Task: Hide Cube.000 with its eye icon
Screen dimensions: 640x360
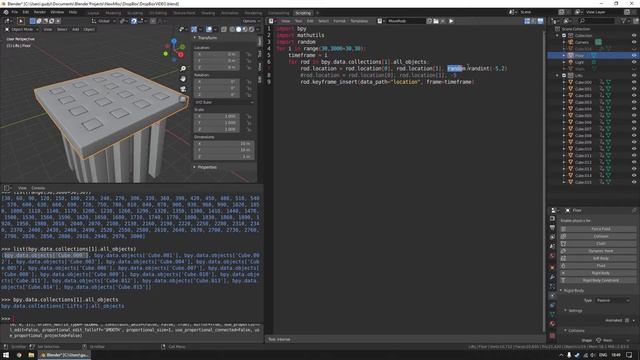Action: (x=634, y=82)
